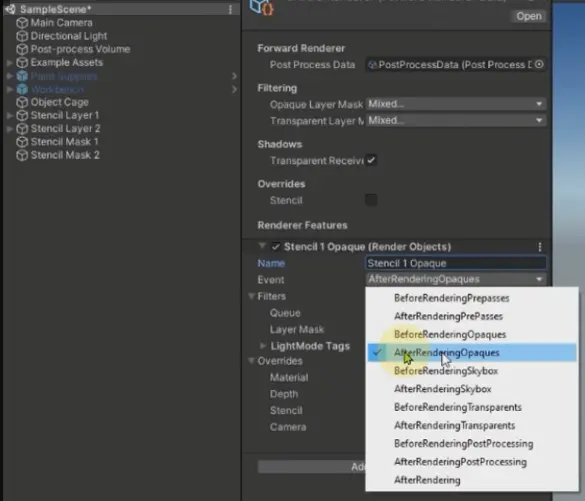
Task: Expand the LightMode Tags foldout
Action: (263, 346)
